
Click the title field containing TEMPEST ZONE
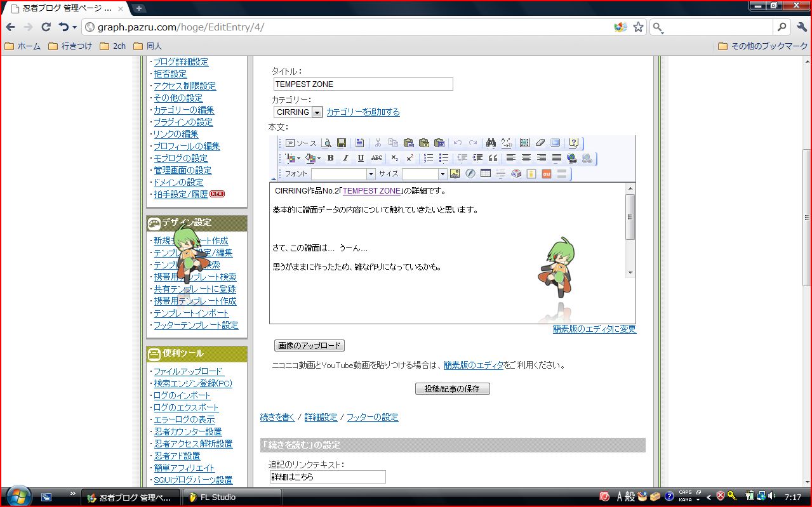[363, 84]
